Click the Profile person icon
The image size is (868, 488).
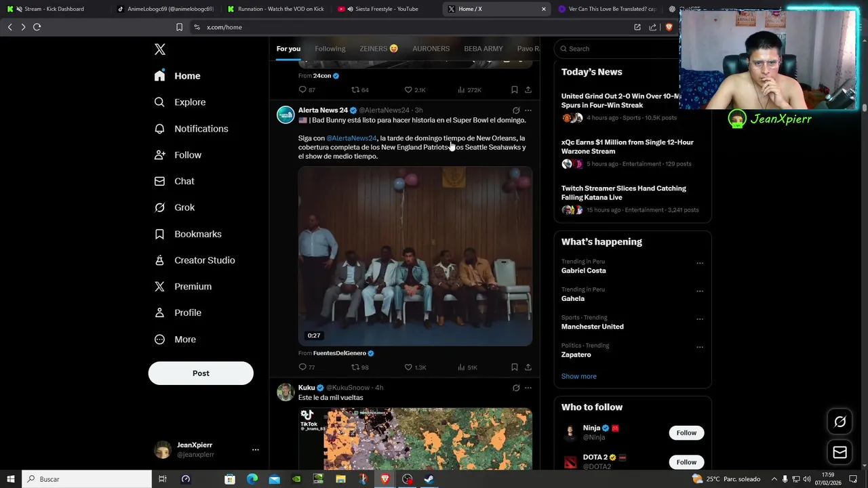click(159, 312)
